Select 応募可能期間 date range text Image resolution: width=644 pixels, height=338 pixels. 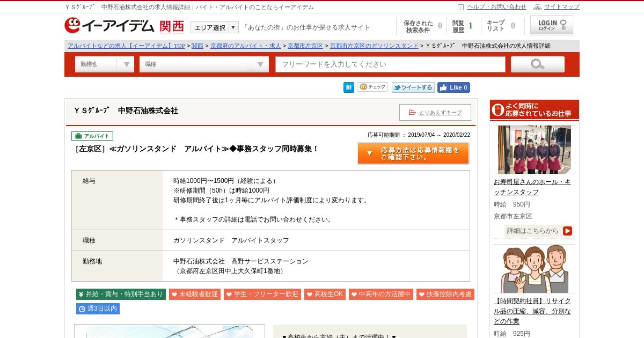coord(419,135)
